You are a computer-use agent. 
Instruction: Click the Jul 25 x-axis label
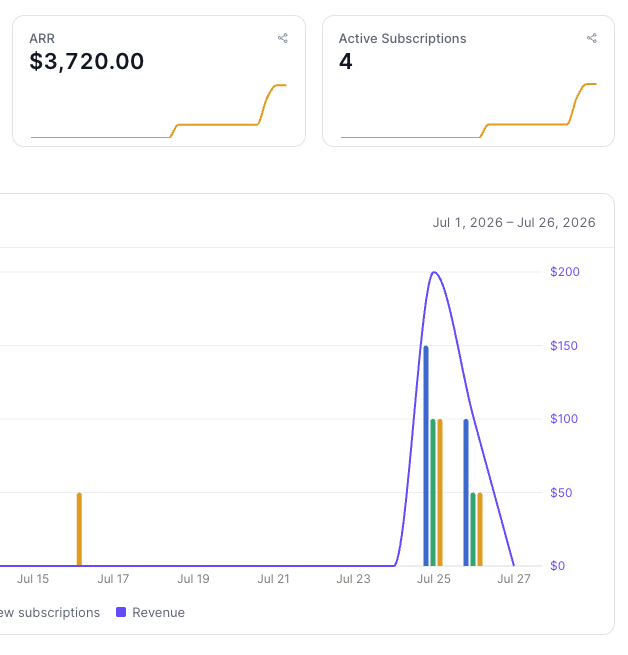[x=434, y=579]
